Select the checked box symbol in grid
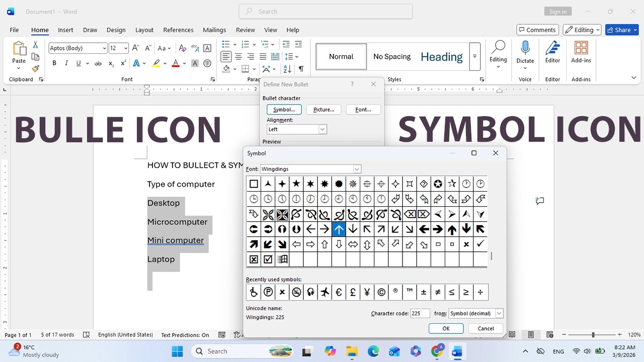Screen dimensions: 644x362 click(268, 259)
